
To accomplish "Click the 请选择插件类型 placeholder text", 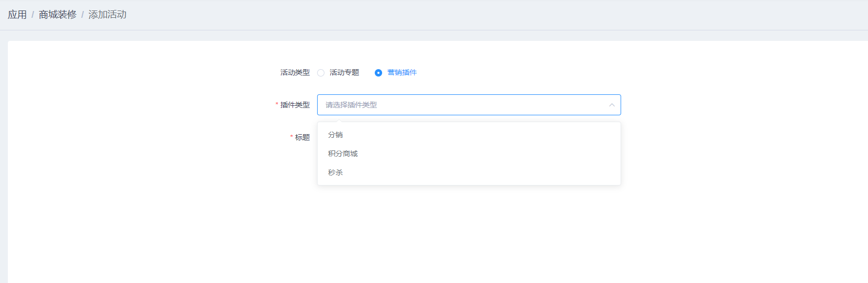I will [351, 105].
